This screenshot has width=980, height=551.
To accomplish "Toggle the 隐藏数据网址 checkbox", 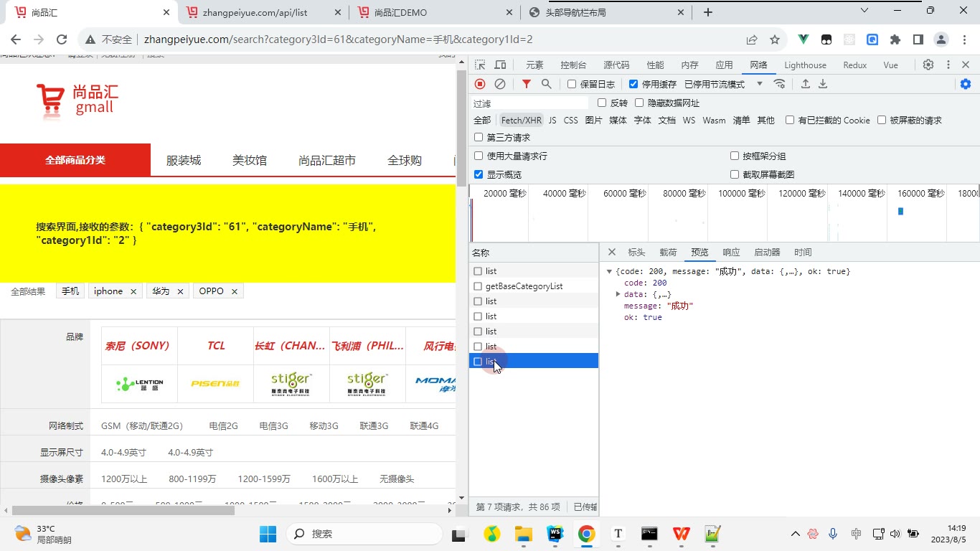I will 639,103.
